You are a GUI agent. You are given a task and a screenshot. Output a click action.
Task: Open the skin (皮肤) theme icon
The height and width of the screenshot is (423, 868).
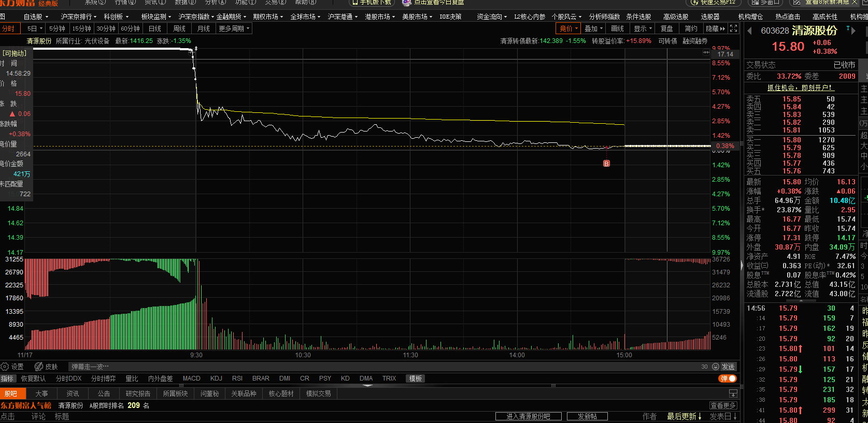(x=39, y=367)
